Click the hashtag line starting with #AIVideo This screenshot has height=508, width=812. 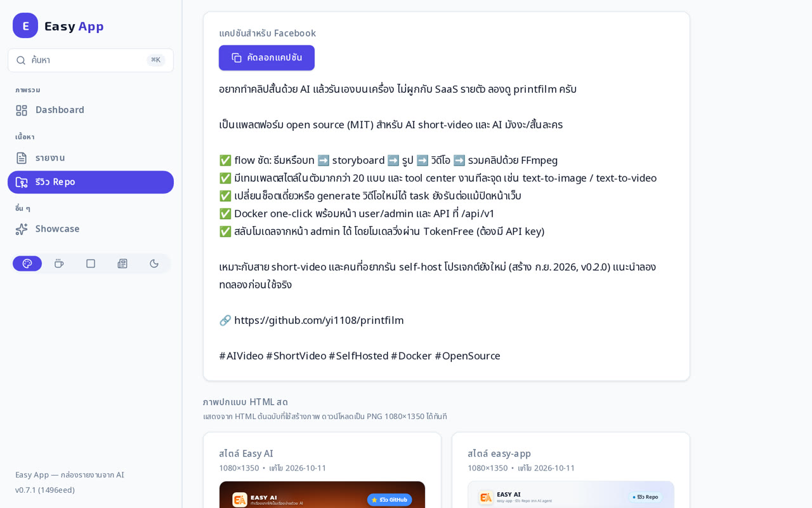point(360,356)
